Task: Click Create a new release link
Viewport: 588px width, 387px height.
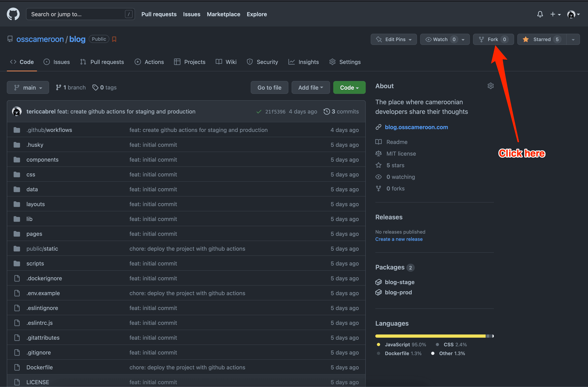Action: (x=399, y=239)
